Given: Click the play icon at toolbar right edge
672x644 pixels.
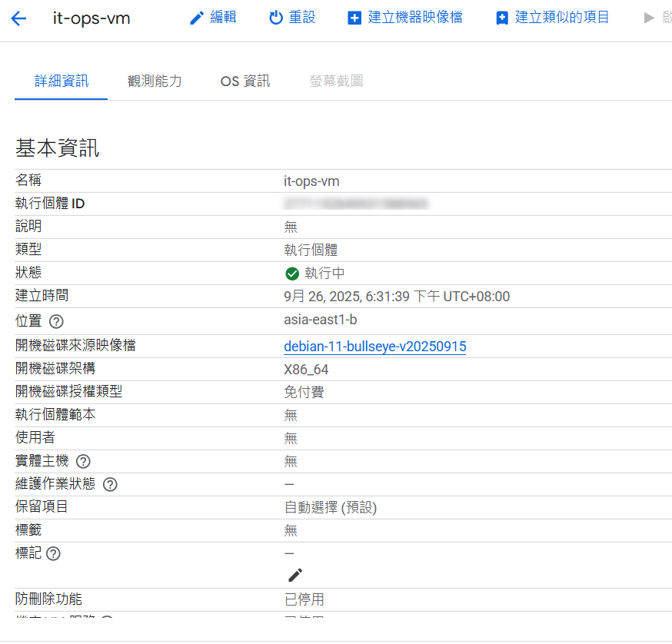Looking at the screenshot, I should pos(649,18).
